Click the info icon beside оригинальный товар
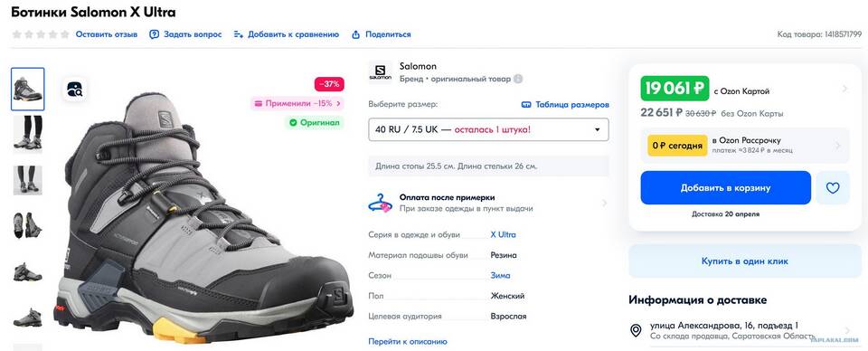This screenshot has width=868, height=351. click(517, 80)
